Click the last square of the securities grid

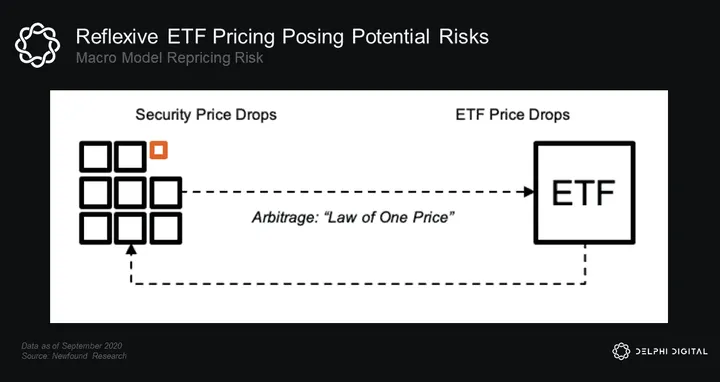tap(166, 228)
